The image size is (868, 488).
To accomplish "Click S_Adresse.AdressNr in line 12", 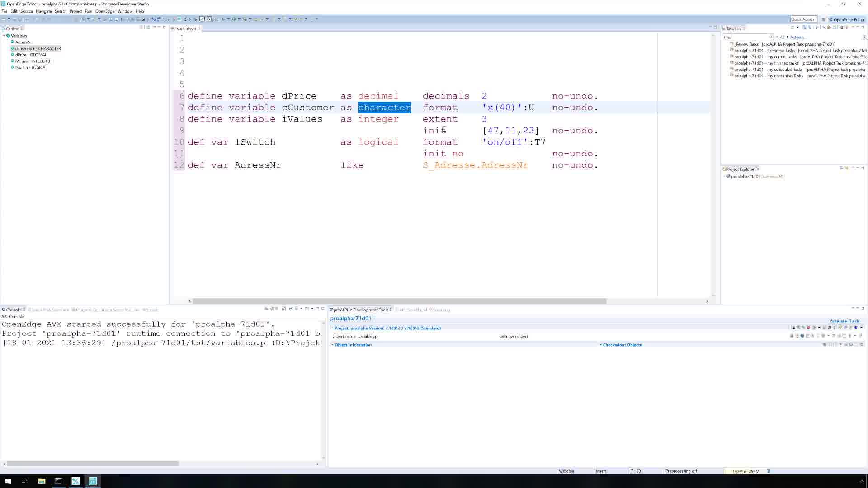I will 475,165.
